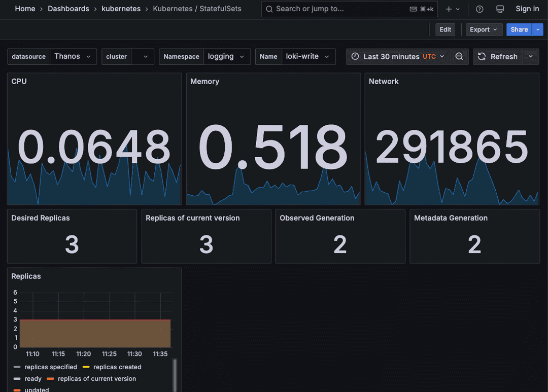This screenshot has width=548, height=392.
Task: Open the Home breadcrumb link
Action: tap(25, 9)
